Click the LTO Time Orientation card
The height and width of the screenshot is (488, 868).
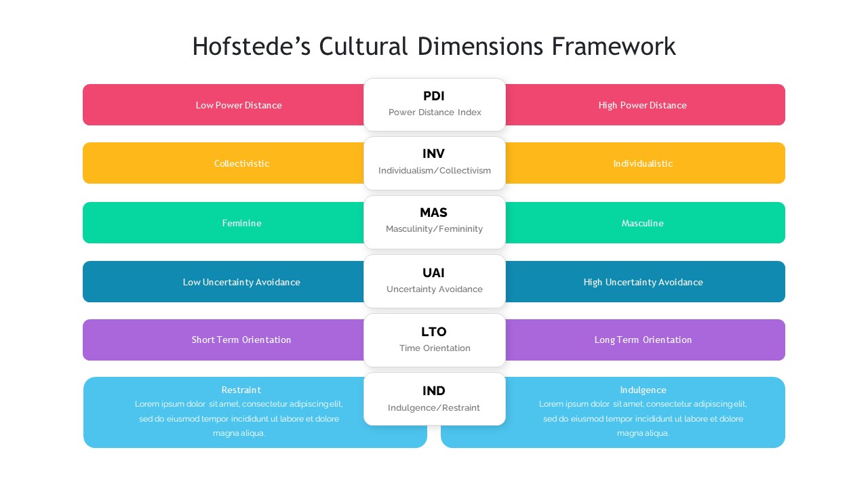434,340
